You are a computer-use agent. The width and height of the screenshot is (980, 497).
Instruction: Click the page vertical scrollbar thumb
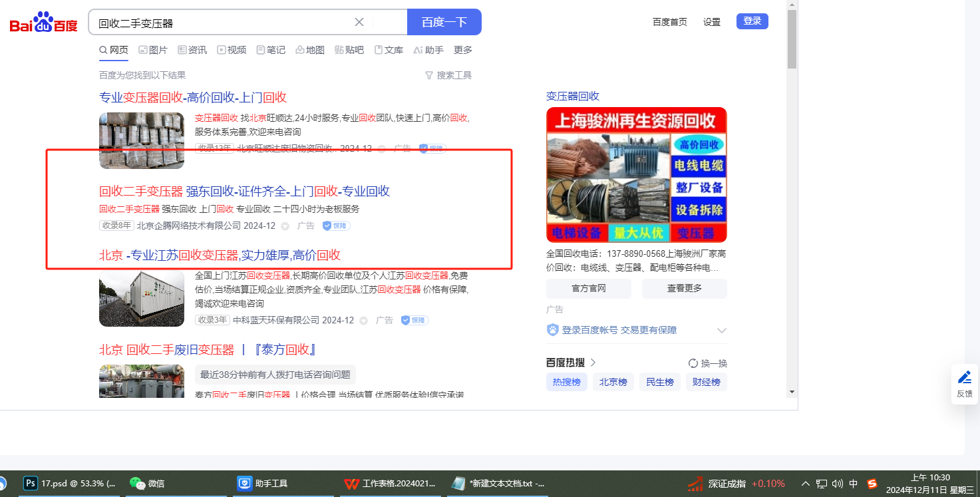(x=792, y=39)
